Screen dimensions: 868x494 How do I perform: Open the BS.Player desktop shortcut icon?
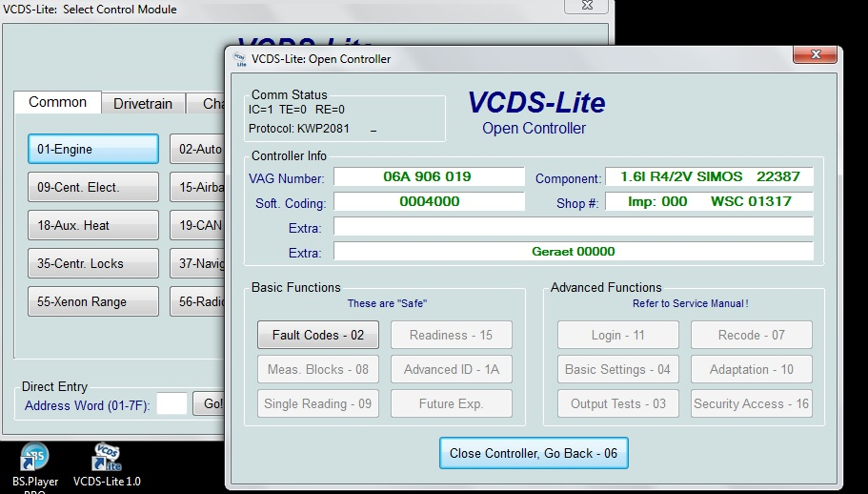[x=35, y=459]
